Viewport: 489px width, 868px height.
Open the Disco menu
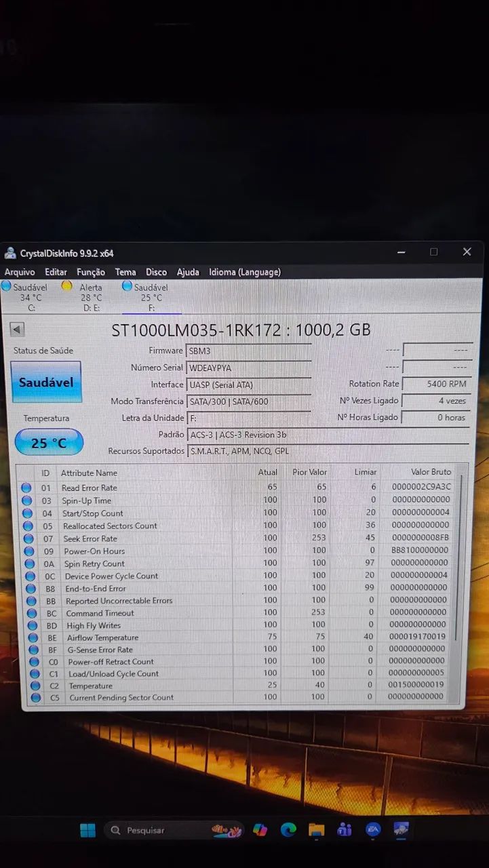pyautogui.click(x=157, y=272)
